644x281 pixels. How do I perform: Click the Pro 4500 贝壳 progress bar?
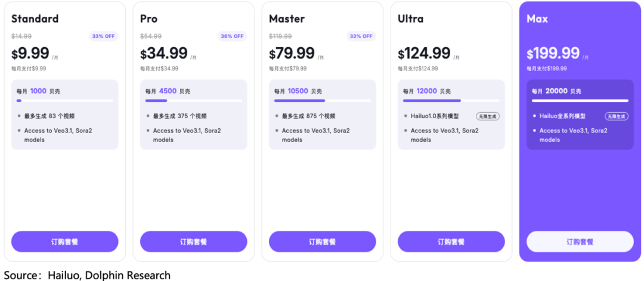pyautogui.click(x=193, y=101)
